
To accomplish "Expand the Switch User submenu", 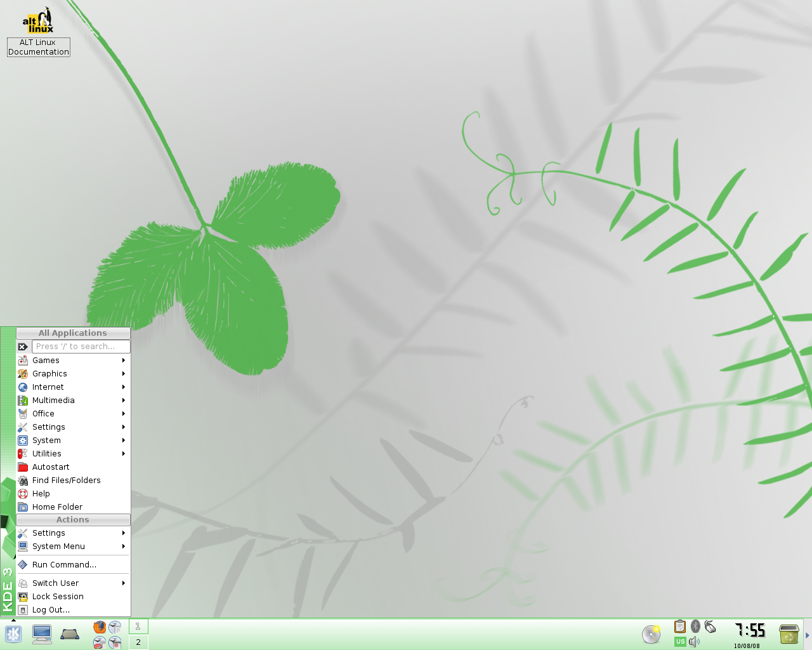I will click(x=73, y=583).
